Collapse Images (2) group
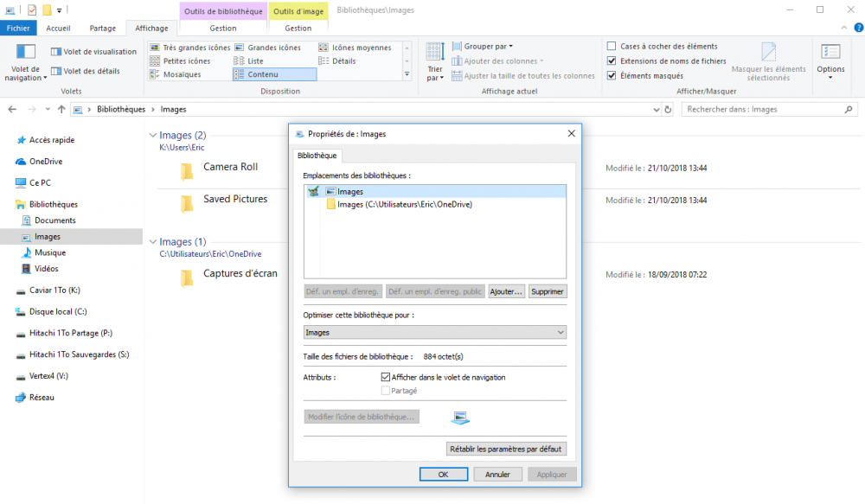 click(153, 135)
